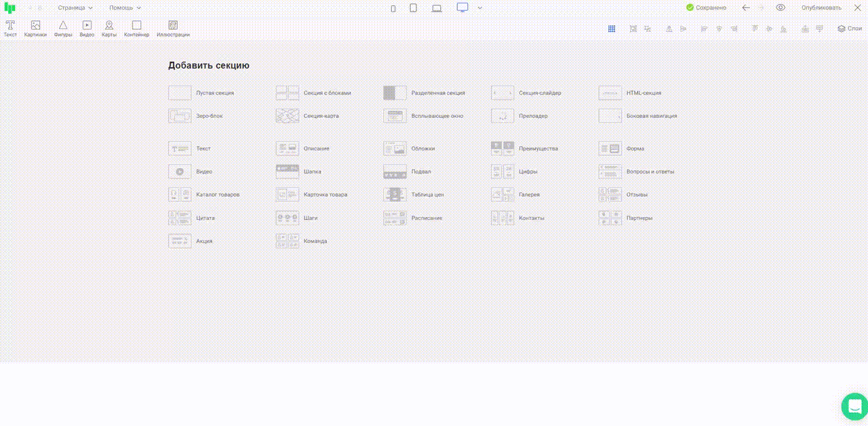Viewport: 868px width, 426px height.
Task: Add a Контейнер element
Action: tap(136, 28)
